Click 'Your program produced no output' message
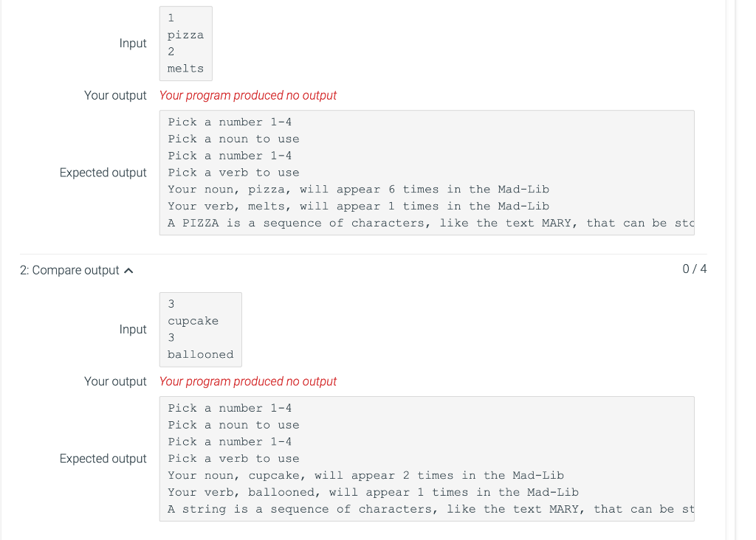This screenshot has width=756, height=540. pos(248,95)
